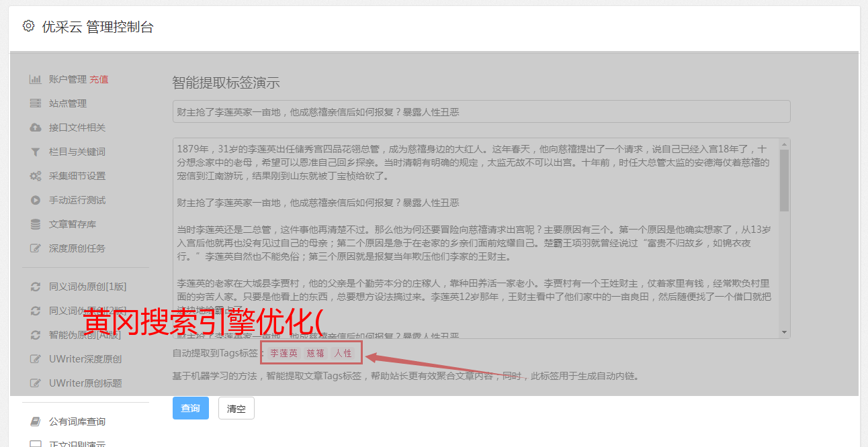This screenshot has width=868, height=447.
Task: Click the 智能提取标签演示 heading
Action: click(226, 83)
